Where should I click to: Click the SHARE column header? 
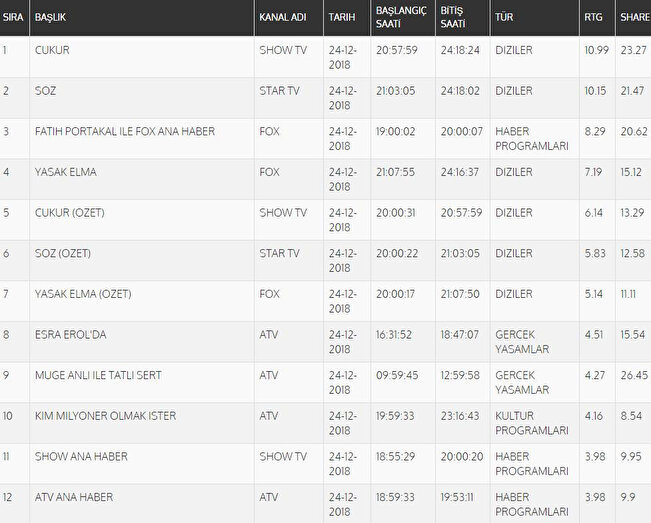[x=634, y=18]
